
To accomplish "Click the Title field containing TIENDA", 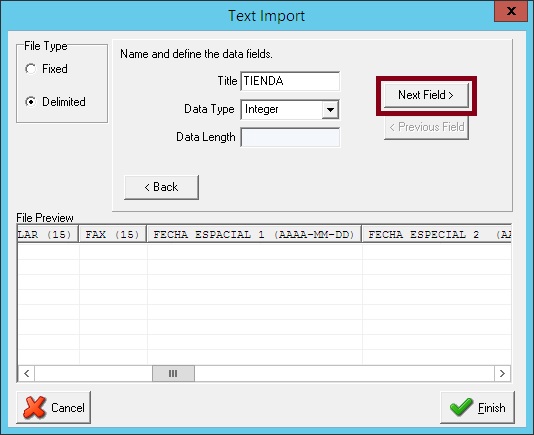I will pyautogui.click(x=290, y=81).
